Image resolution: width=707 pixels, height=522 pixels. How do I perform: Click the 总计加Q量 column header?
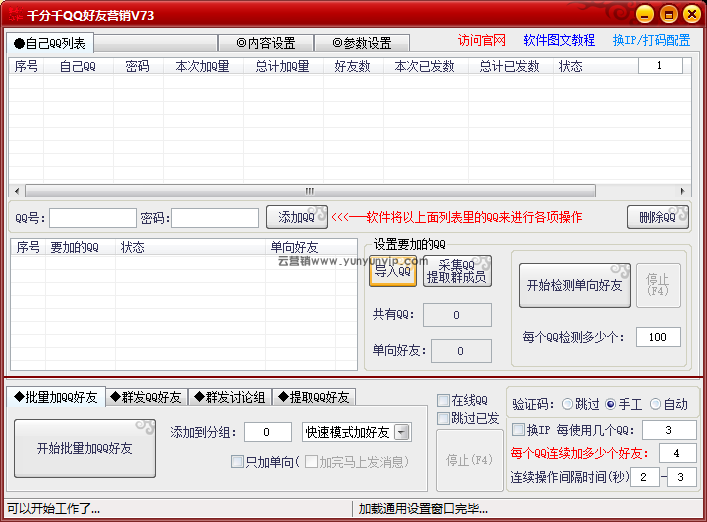(x=283, y=66)
